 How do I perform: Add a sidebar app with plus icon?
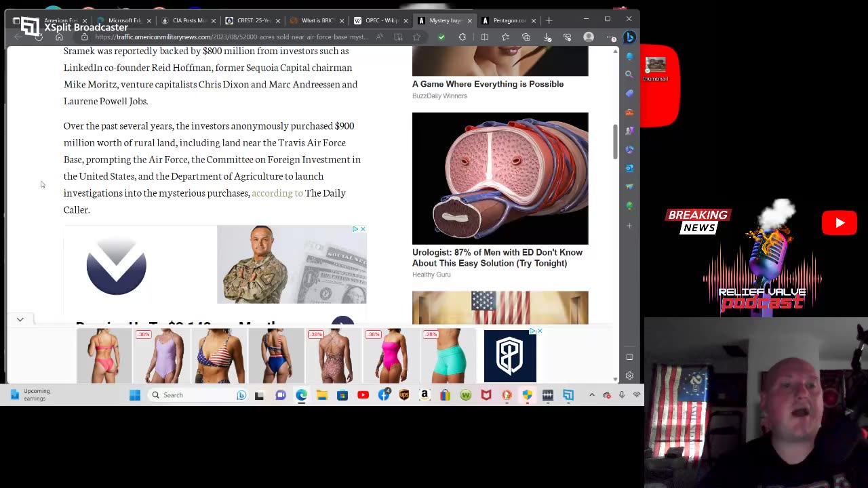pos(629,225)
